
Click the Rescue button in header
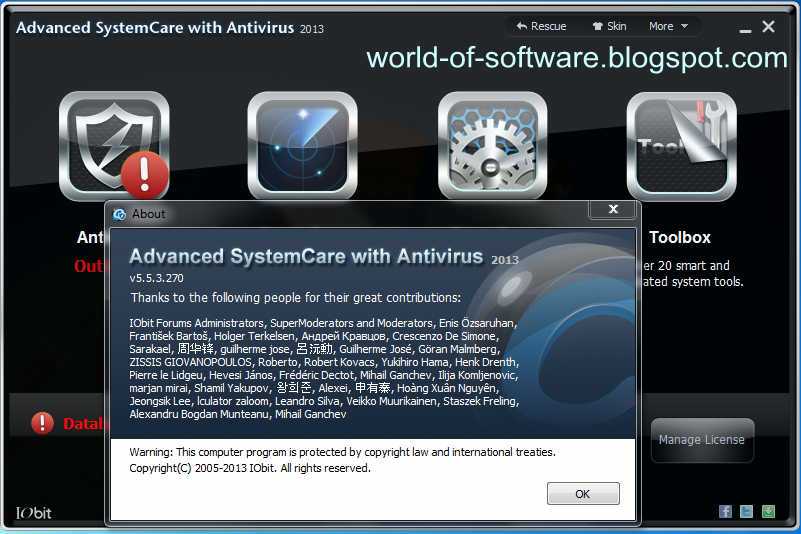(541, 26)
